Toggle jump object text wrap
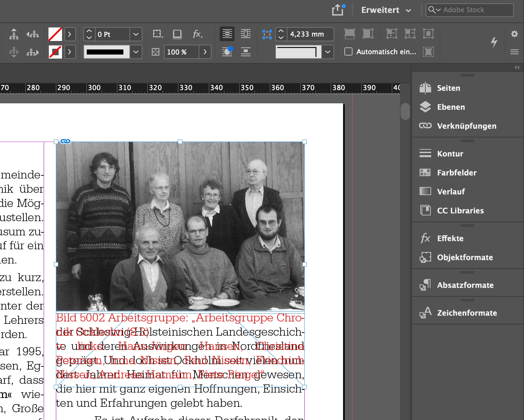Viewport: 524px width, 420px height. pyautogui.click(x=246, y=52)
